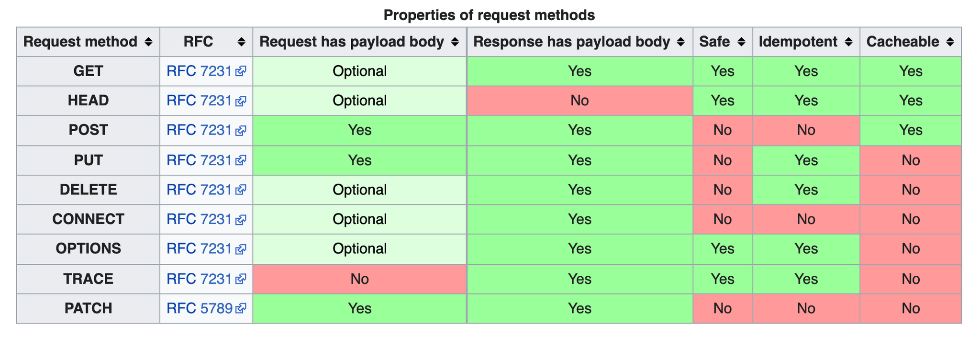Sort by Request has payload body
The height and width of the screenshot is (338, 980).
(x=455, y=42)
